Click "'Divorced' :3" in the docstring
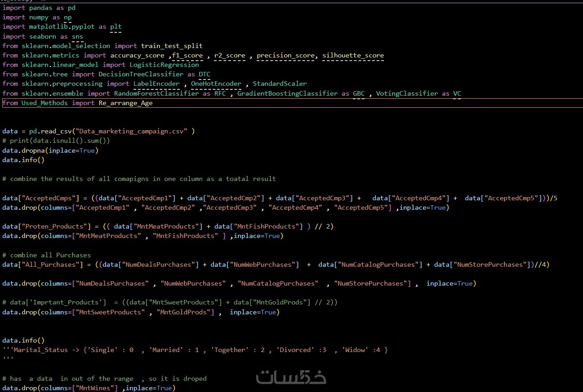Screen dimensions: 583x392 (x=301, y=350)
